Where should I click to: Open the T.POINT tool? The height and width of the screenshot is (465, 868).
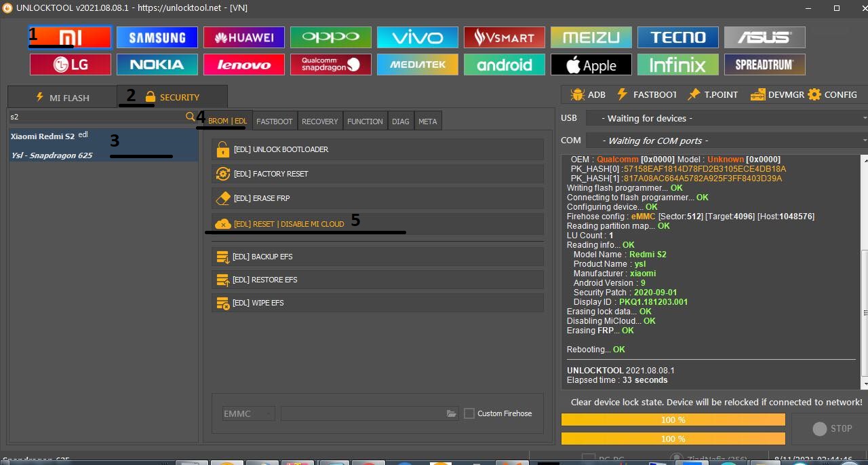pos(712,94)
